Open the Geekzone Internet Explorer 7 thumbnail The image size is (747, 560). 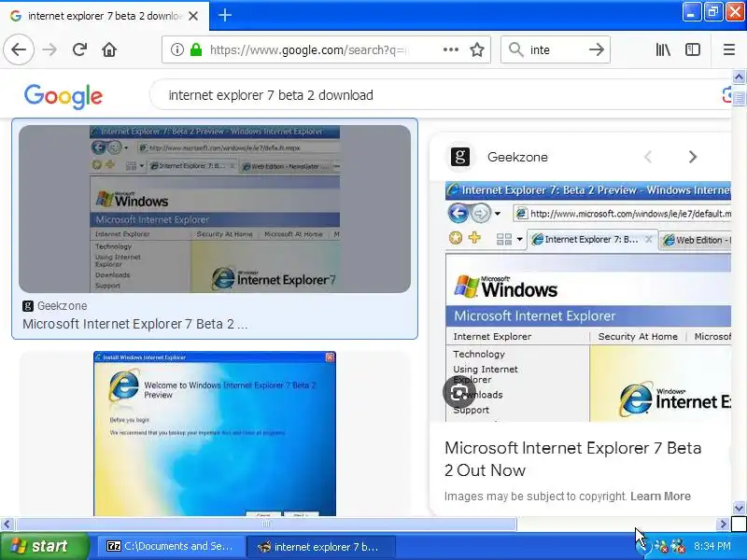215,208
